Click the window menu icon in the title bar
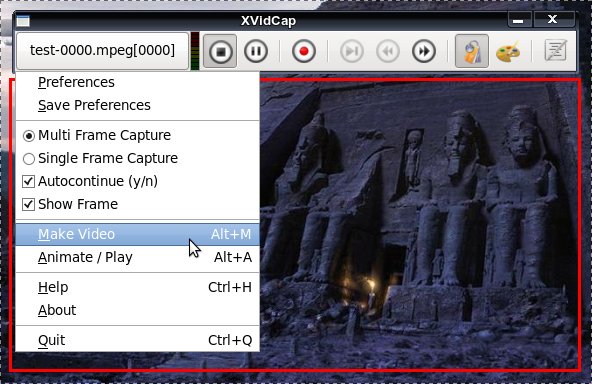The height and width of the screenshot is (384, 592). pyautogui.click(x=23, y=21)
